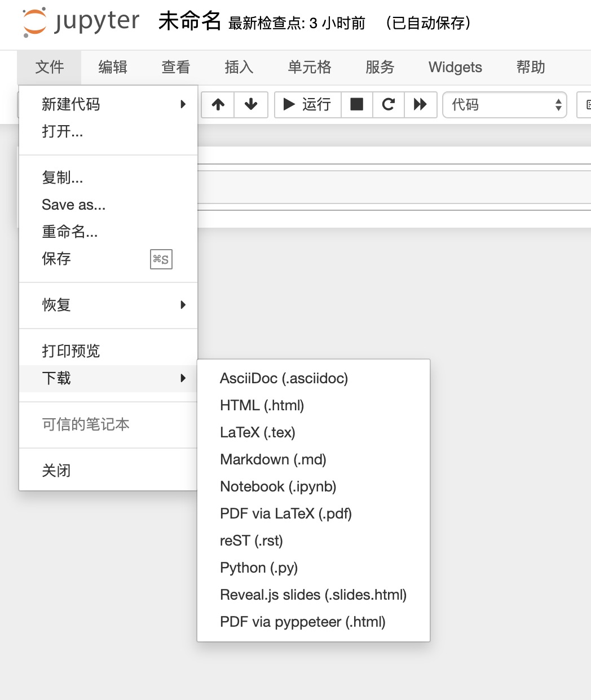Viewport: 591px width, 700px height.
Task: Select 打印预览 menu entry
Action: [108, 351]
